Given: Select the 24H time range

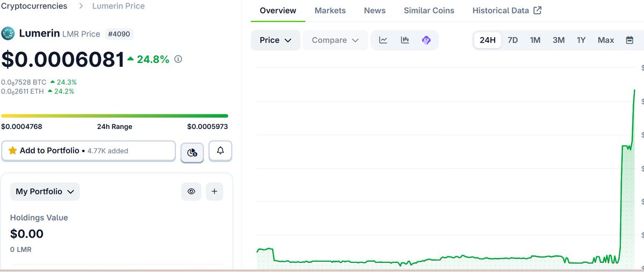Looking at the screenshot, I should [x=488, y=40].
